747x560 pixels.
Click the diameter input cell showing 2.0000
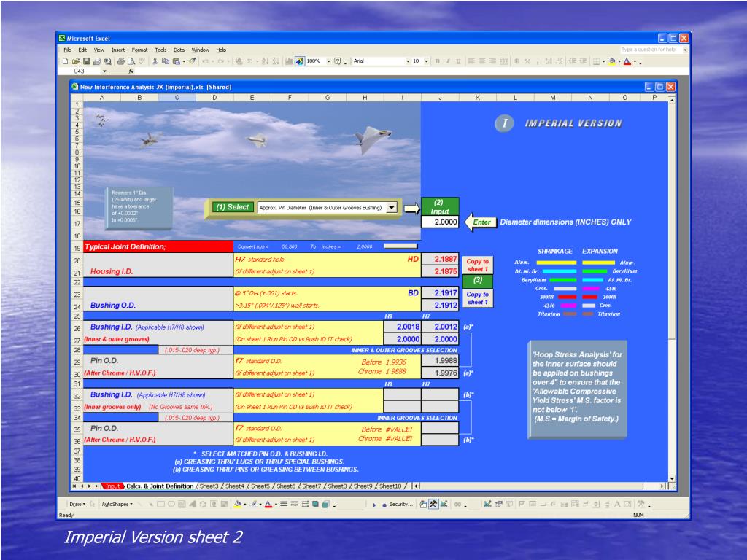(x=440, y=222)
